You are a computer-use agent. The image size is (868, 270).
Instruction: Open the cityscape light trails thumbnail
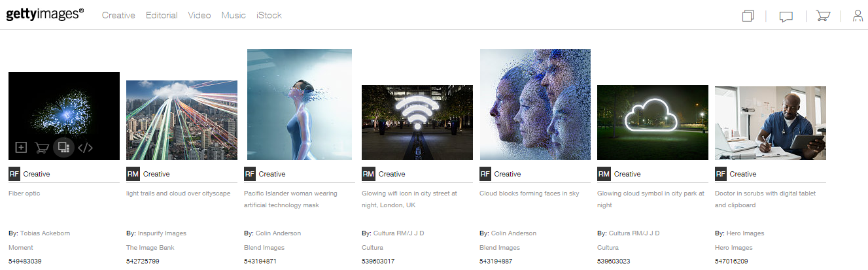pyautogui.click(x=182, y=120)
